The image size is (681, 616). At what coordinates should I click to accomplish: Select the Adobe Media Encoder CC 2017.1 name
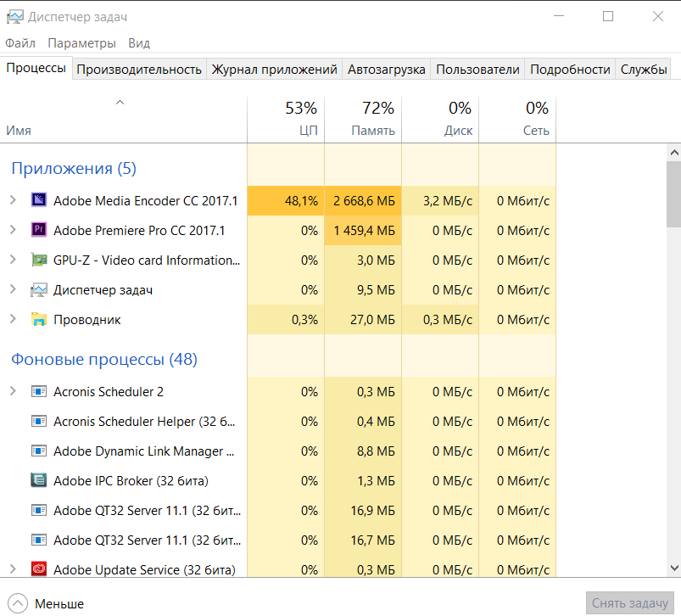click(146, 201)
